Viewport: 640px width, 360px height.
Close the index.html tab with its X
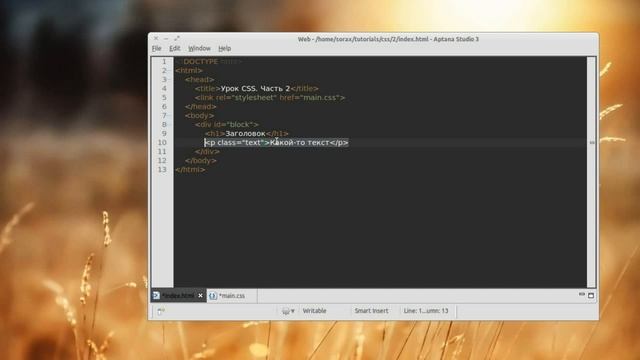pos(200,296)
